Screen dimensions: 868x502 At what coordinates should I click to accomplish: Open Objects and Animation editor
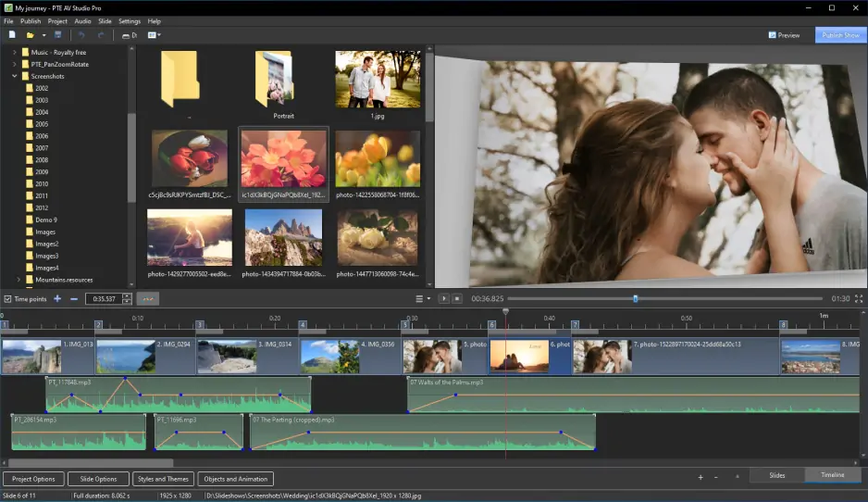[234, 479]
